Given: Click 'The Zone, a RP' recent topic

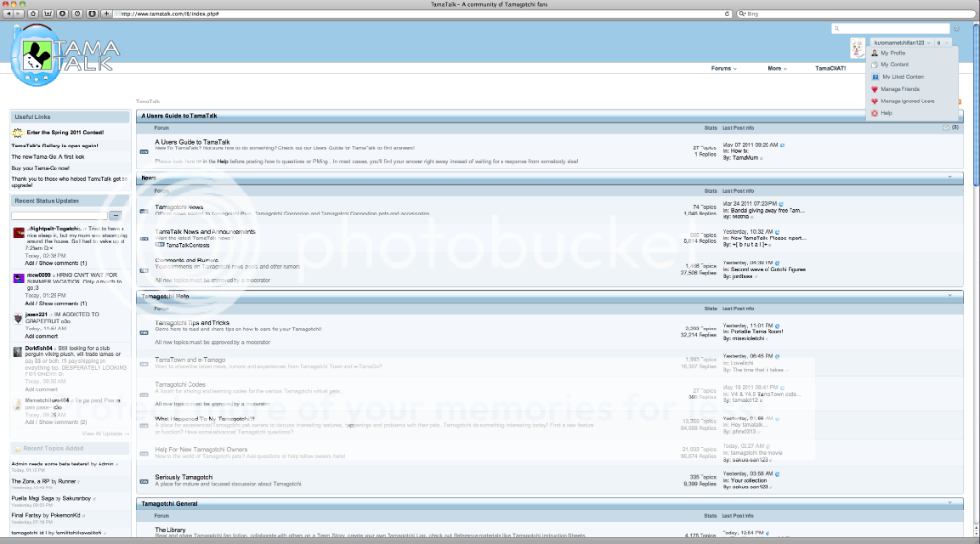Looking at the screenshot, I should tap(30, 481).
